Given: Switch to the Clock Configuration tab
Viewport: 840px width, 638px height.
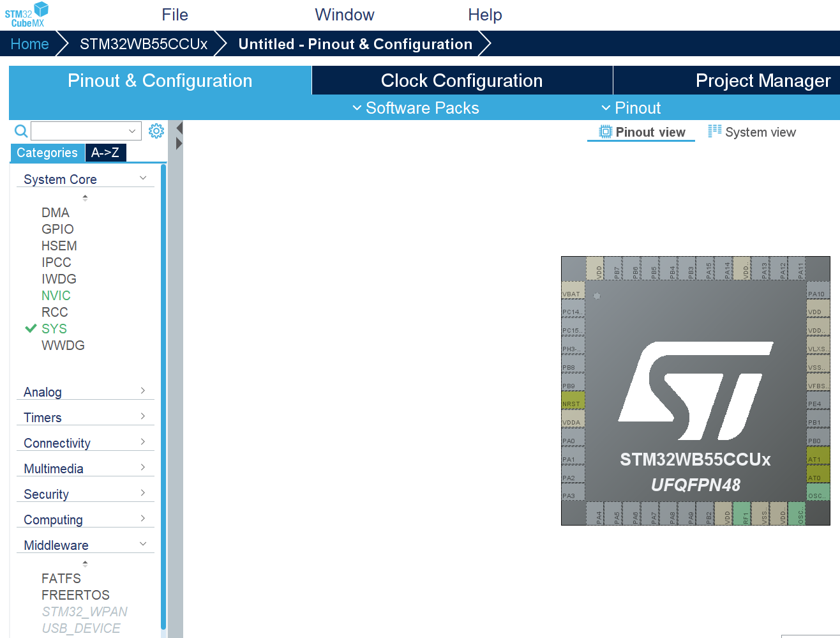Looking at the screenshot, I should tap(461, 80).
